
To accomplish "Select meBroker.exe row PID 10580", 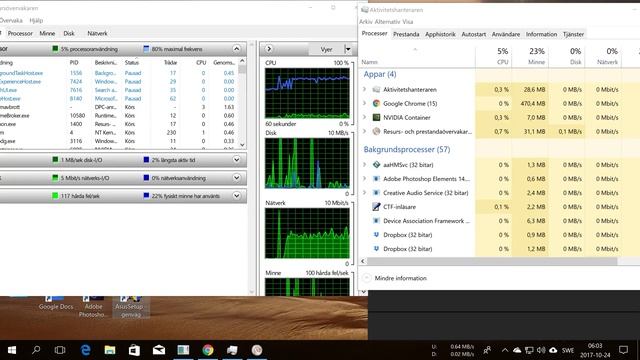I will click(x=118, y=116).
